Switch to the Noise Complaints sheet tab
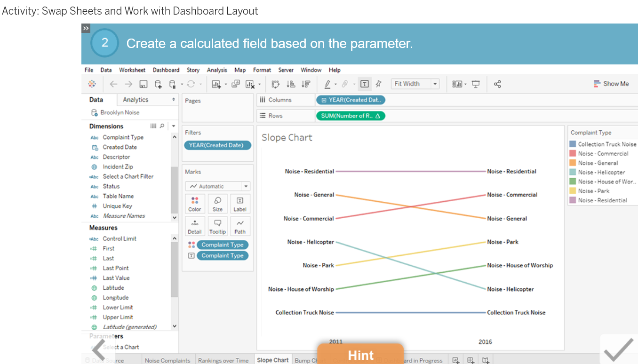The image size is (638, 364). [x=167, y=360]
